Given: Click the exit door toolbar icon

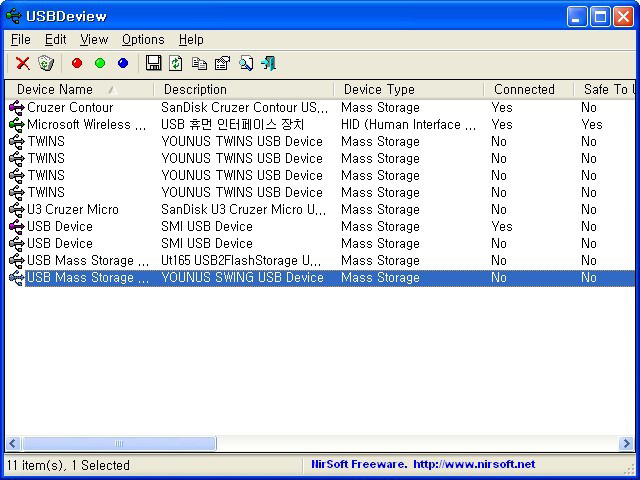Looking at the screenshot, I should (x=268, y=63).
